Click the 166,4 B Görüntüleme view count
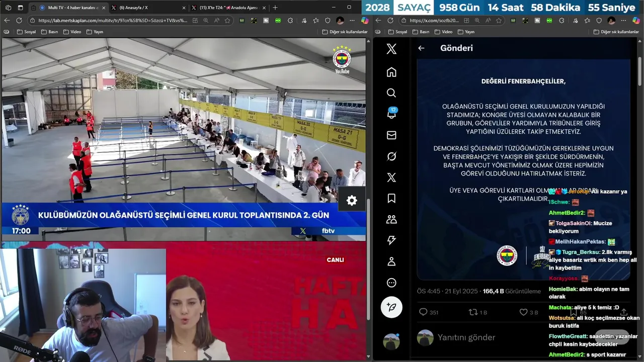The height and width of the screenshot is (362, 644). (511, 291)
